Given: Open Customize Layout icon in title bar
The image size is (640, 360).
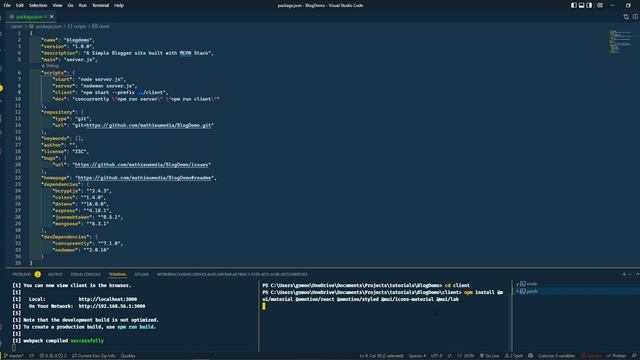Looking at the screenshot, I should pyautogui.click(x=600, y=5).
